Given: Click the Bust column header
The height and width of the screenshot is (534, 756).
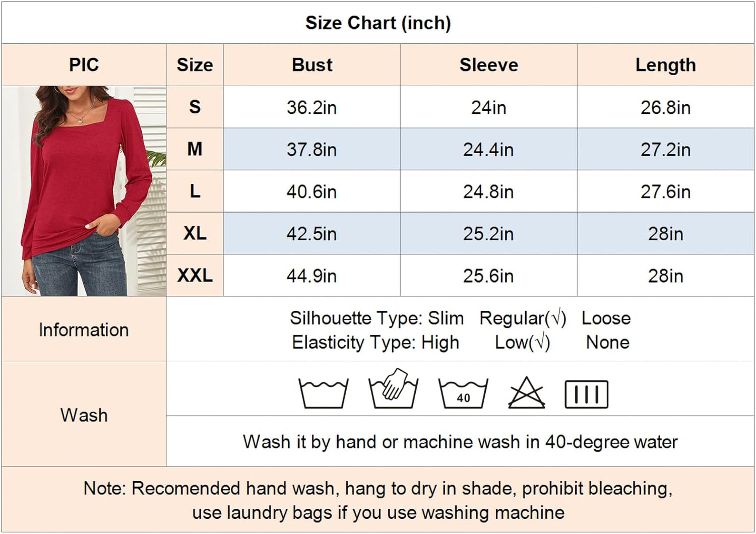Looking at the screenshot, I should pos(312,65).
